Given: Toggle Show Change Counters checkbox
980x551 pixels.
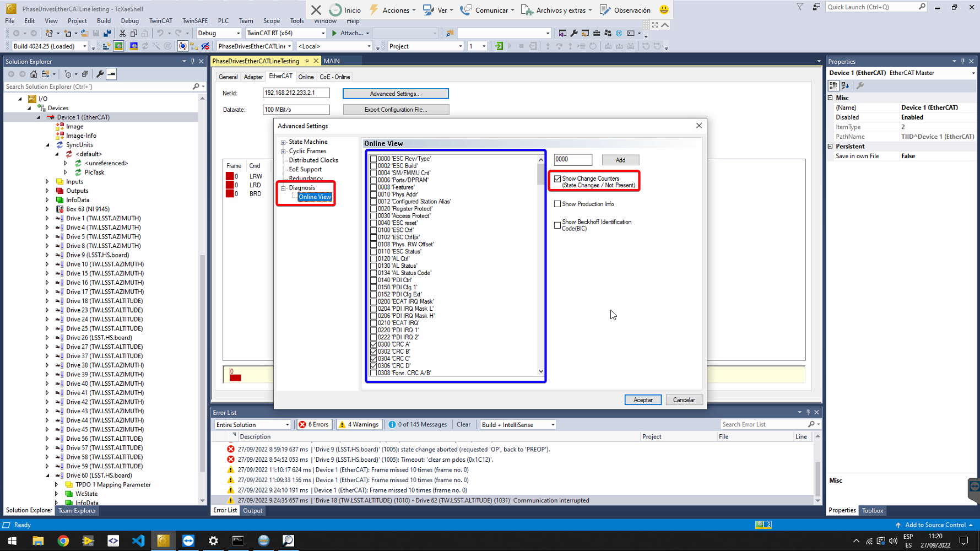Looking at the screenshot, I should point(557,179).
